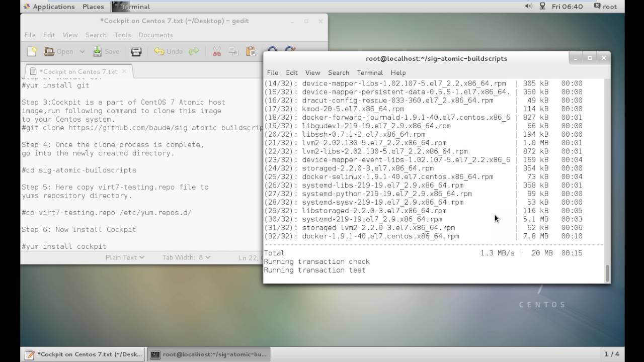Click the gedit title bar text
644x362 pixels.
coord(174,21)
